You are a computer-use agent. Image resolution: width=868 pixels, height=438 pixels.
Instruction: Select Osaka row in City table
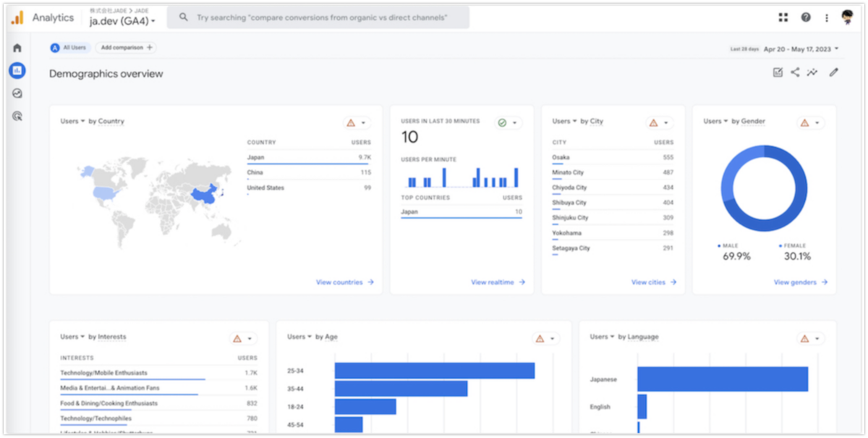coord(613,157)
